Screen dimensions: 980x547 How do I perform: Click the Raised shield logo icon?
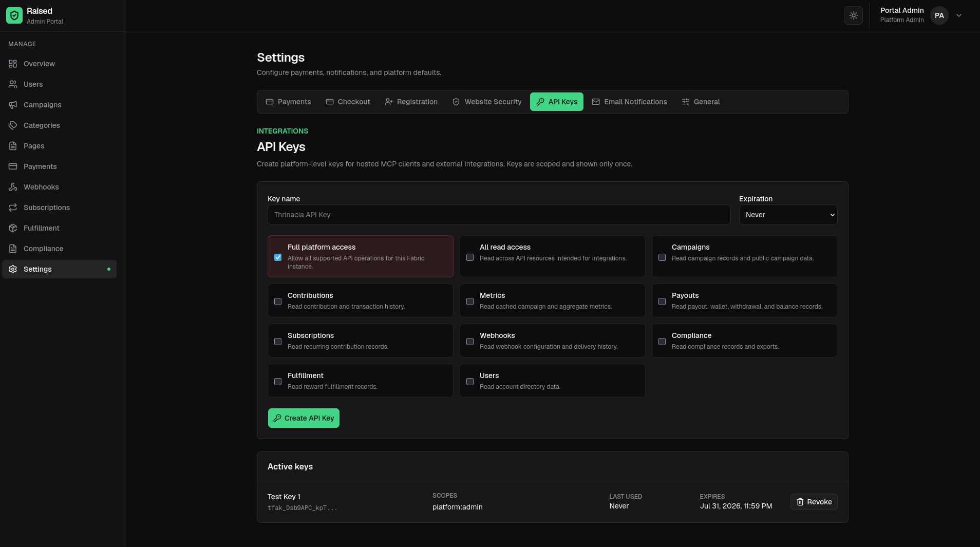click(x=14, y=15)
